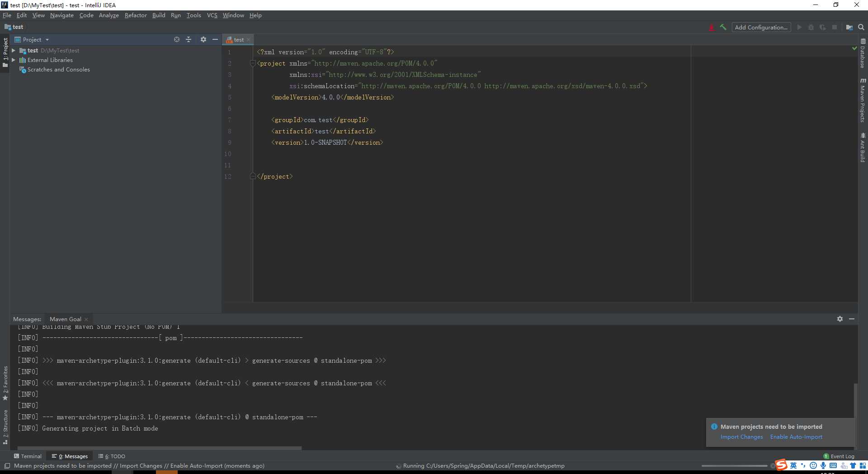Viewport: 868px width, 474px height.
Task: Open the Navigate menu
Action: [62, 15]
